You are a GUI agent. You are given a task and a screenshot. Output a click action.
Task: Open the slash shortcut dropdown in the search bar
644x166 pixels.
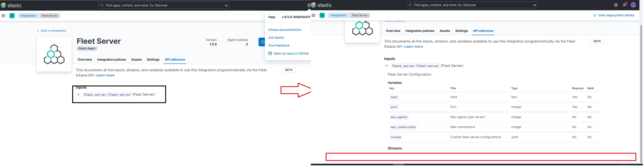point(226,5)
